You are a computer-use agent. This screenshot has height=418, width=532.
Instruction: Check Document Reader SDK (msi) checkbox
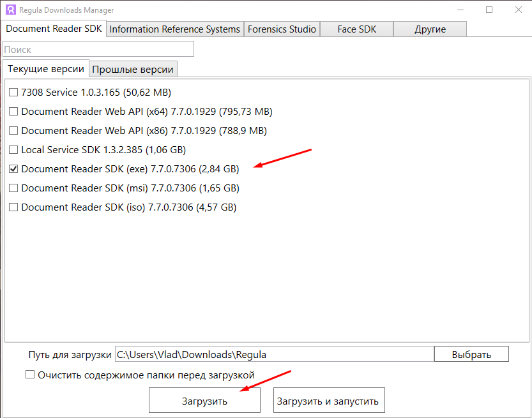point(13,188)
